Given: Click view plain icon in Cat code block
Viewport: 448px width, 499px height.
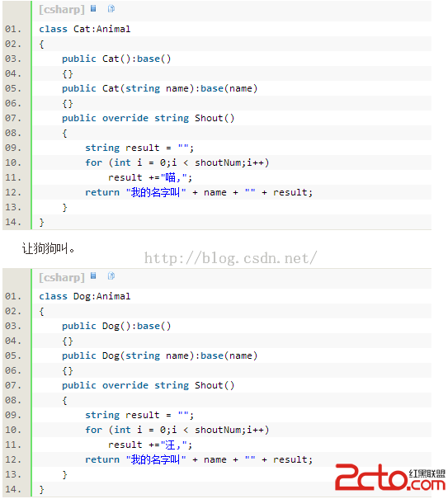Looking at the screenshot, I should (93, 8).
